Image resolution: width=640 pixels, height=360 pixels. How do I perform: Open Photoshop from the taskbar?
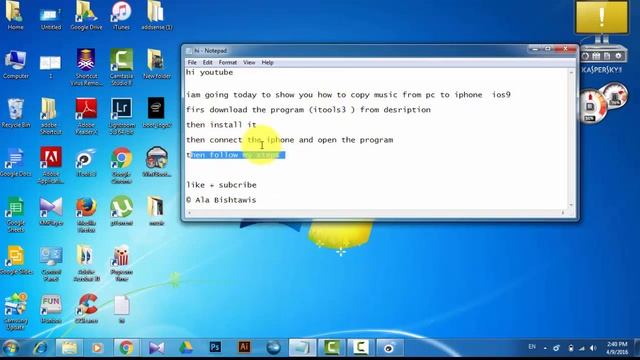click(215, 347)
